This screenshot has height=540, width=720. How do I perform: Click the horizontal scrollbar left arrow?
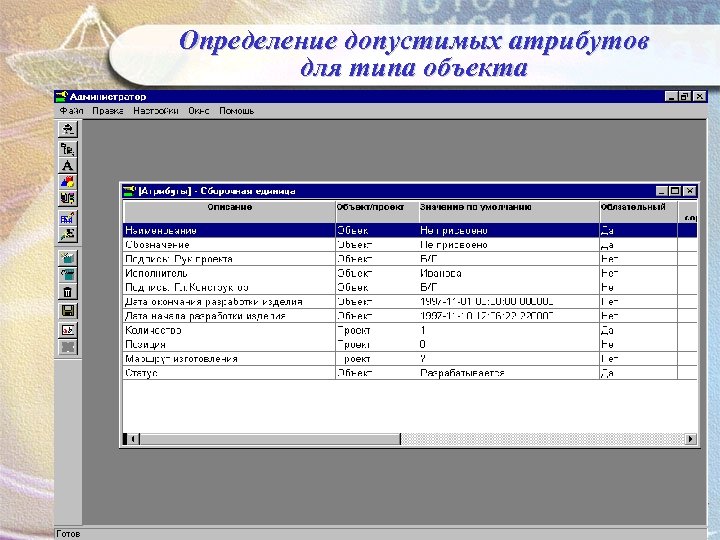(x=132, y=439)
